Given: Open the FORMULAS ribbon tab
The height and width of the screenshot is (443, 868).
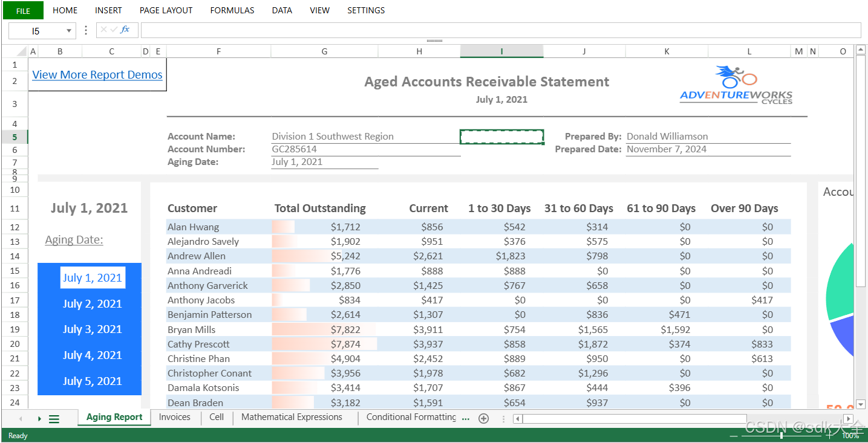Looking at the screenshot, I should click(x=232, y=10).
